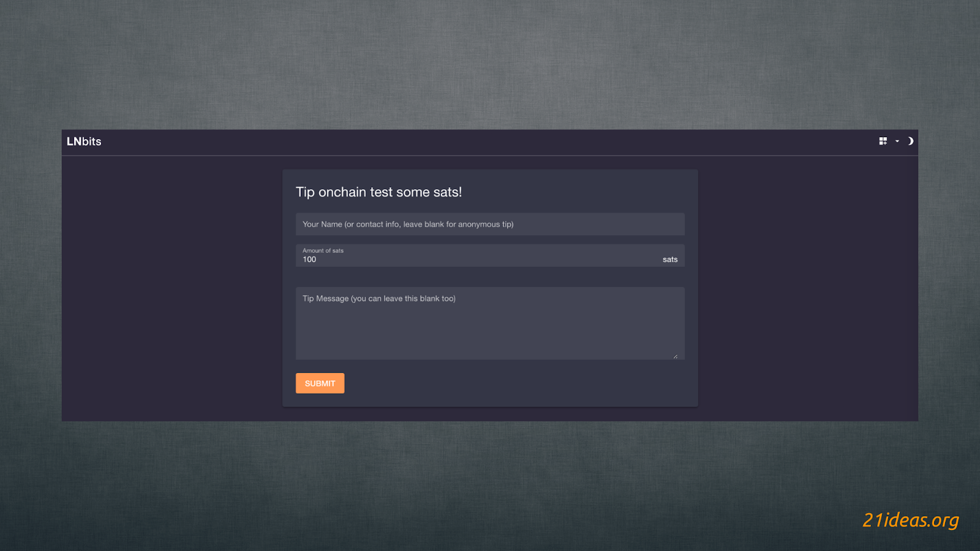The width and height of the screenshot is (980, 551).
Task: Place cursor after the 100 value
Action: (x=317, y=260)
